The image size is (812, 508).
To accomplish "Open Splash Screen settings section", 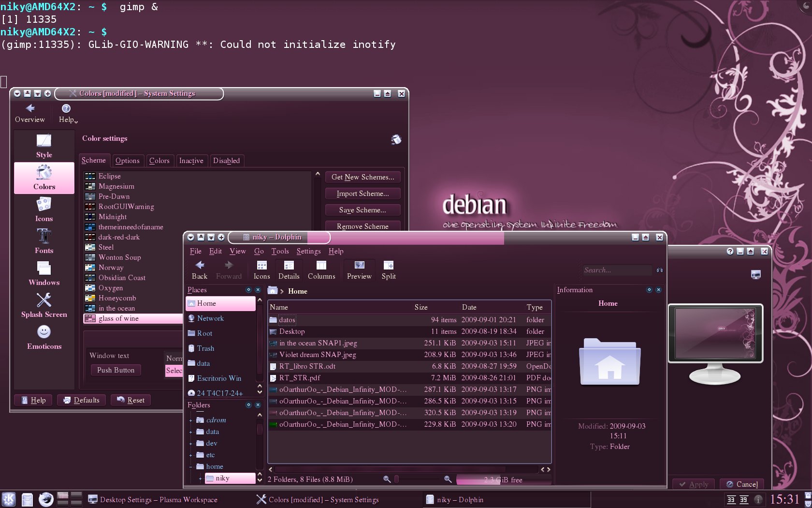I will click(x=44, y=306).
